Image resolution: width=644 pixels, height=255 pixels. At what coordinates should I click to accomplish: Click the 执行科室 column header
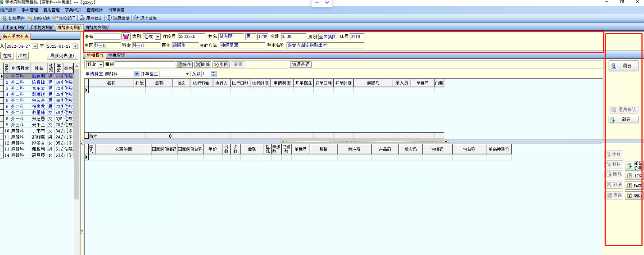pos(201,83)
